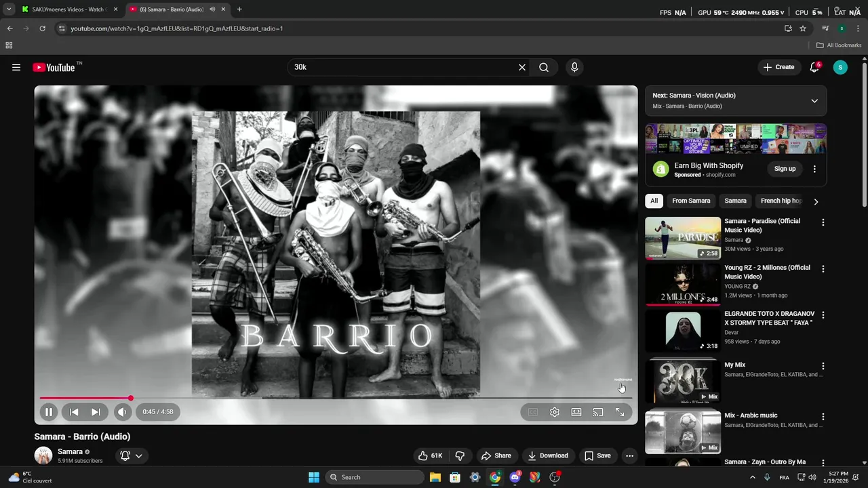
Task: Bookmark this page with star
Action: [803, 28]
